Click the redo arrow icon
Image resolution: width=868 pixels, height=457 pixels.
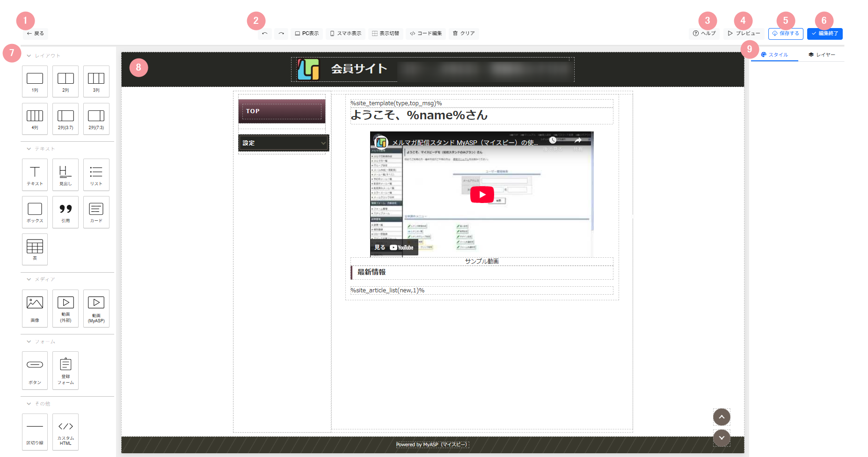[281, 33]
